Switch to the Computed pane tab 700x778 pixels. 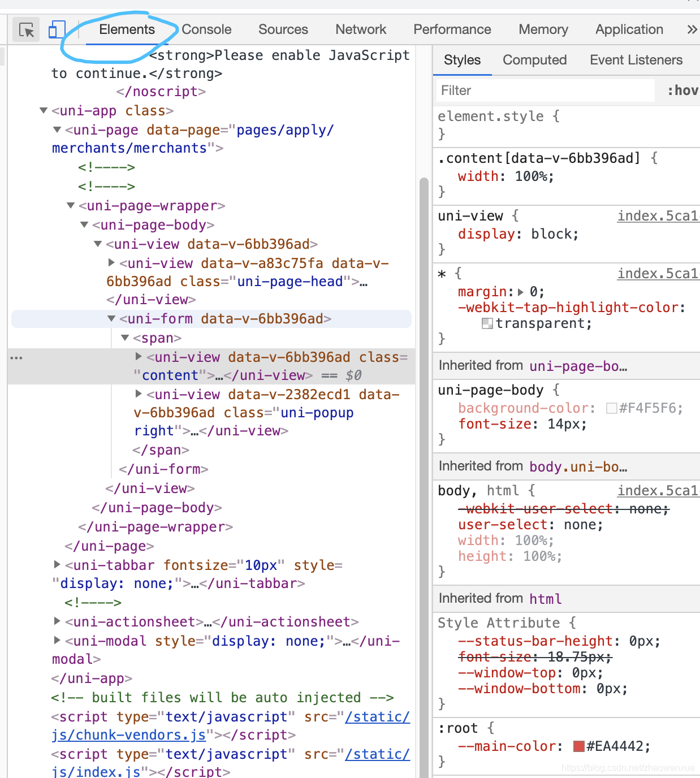click(x=535, y=60)
